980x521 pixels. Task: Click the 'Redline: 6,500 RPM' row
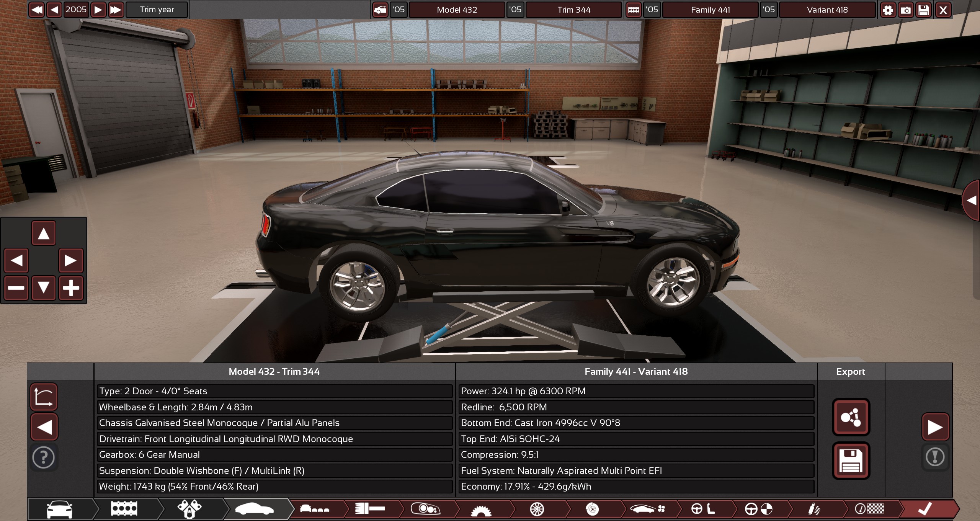click(636, 407)
